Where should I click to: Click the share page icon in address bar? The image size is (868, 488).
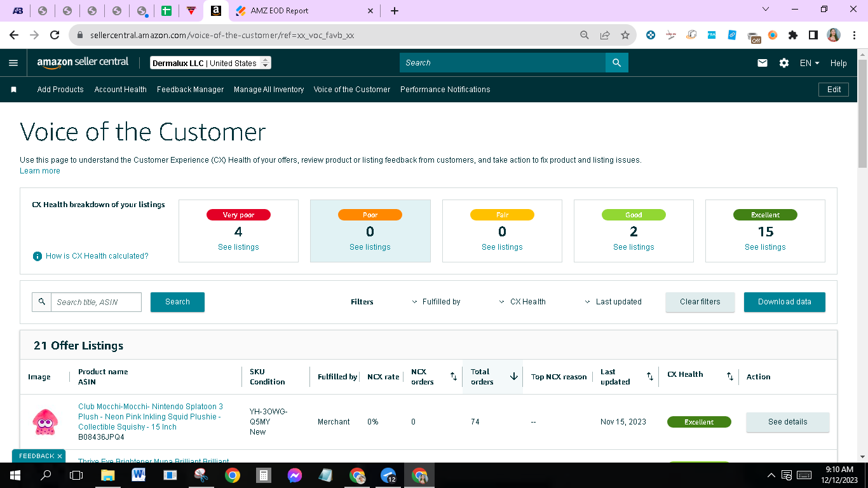pyautogui.click(x=605, y=35)
